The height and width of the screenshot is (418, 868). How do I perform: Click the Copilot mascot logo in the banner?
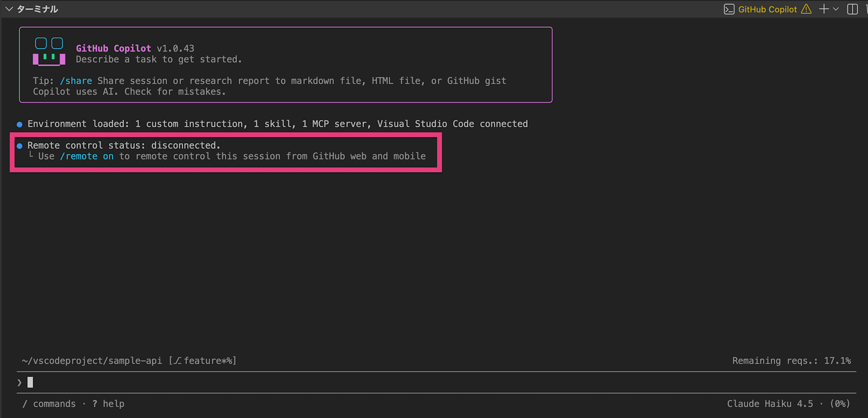click(49, 52)
